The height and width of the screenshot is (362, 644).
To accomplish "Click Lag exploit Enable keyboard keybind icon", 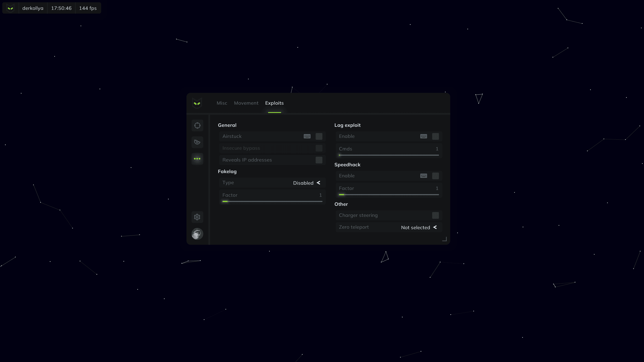I will pos(423,136).
